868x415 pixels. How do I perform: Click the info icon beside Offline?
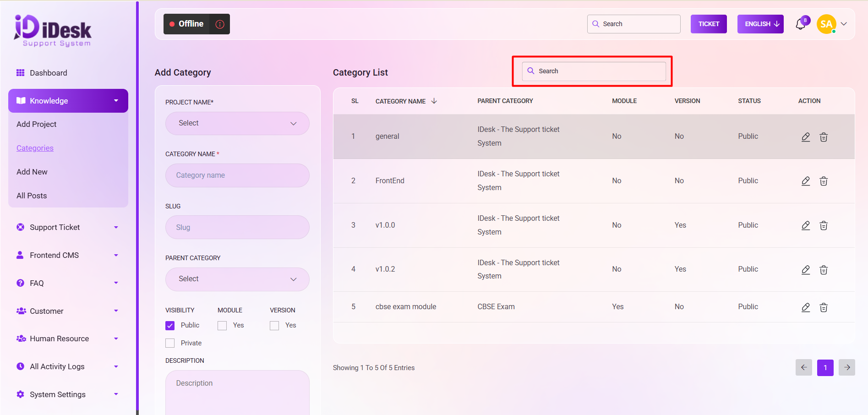click(x=220, y=24)
